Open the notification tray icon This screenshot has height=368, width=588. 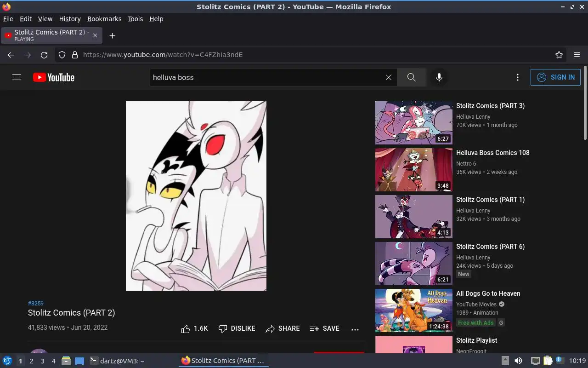(x=560, y=360)
